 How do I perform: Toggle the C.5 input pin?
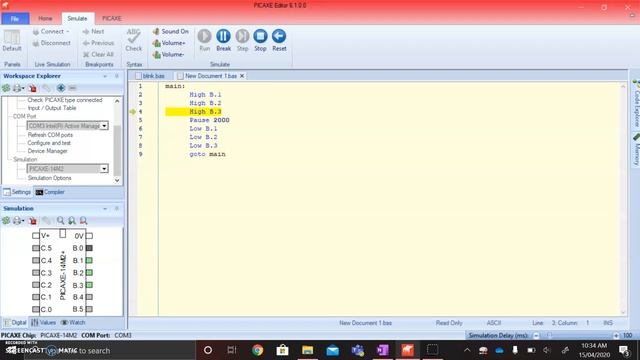[36, 248]
